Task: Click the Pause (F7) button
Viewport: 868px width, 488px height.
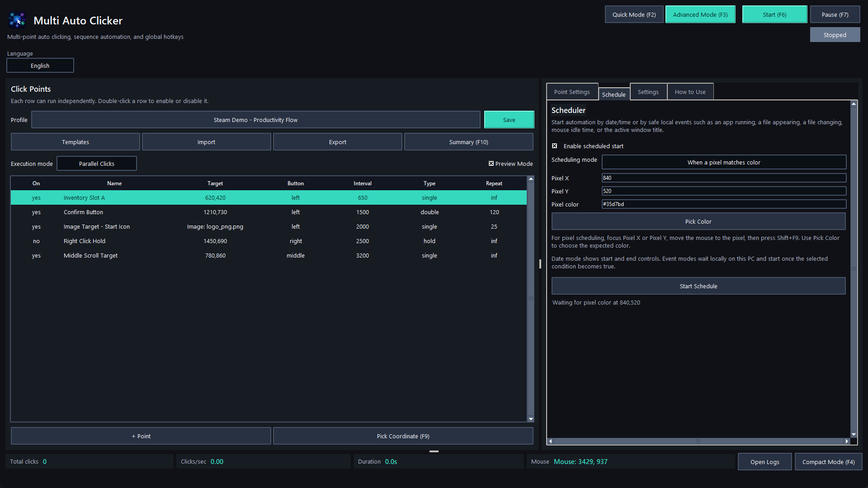Action: pyautogui.click(x=835, y=14)
